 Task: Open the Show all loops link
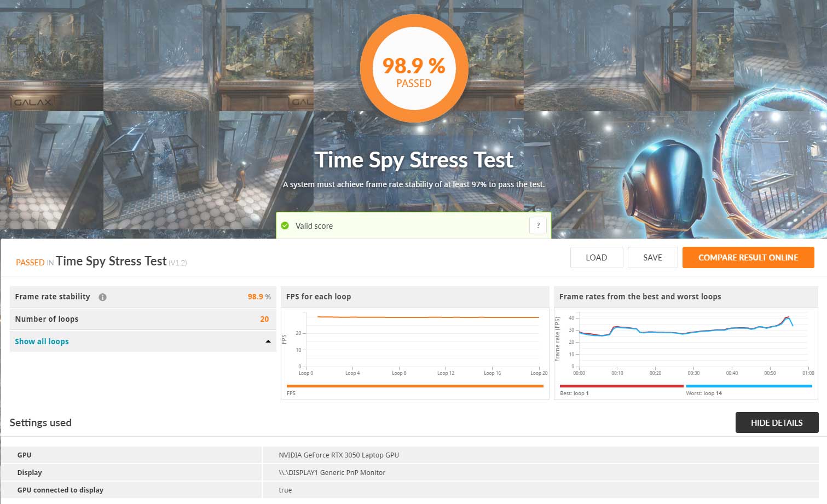(42, 341)
